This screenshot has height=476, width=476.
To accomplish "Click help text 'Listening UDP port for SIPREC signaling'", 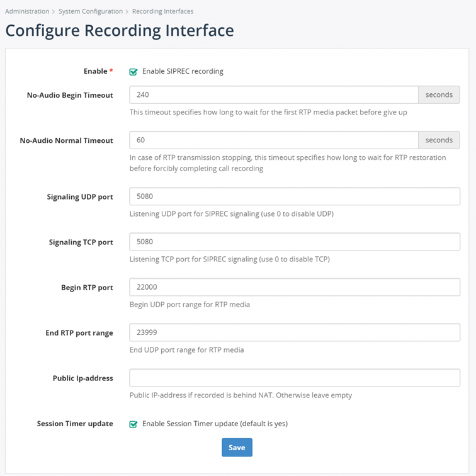I will 232,214.
